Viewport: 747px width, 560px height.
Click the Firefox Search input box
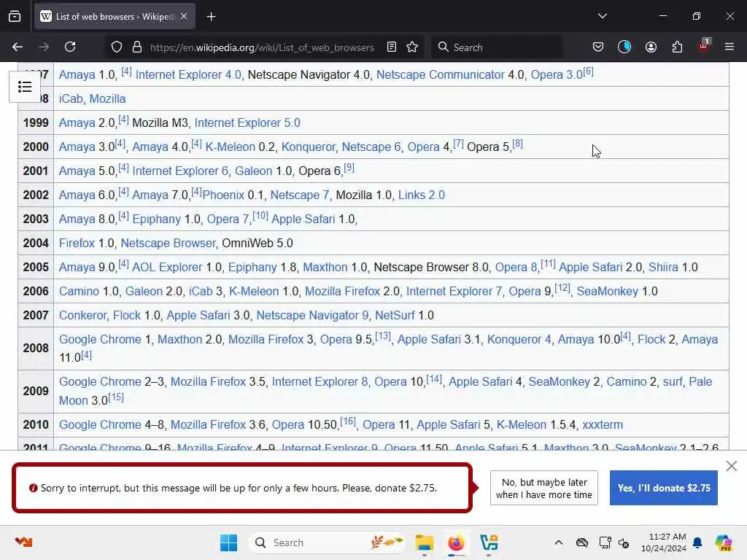[497, 47]
